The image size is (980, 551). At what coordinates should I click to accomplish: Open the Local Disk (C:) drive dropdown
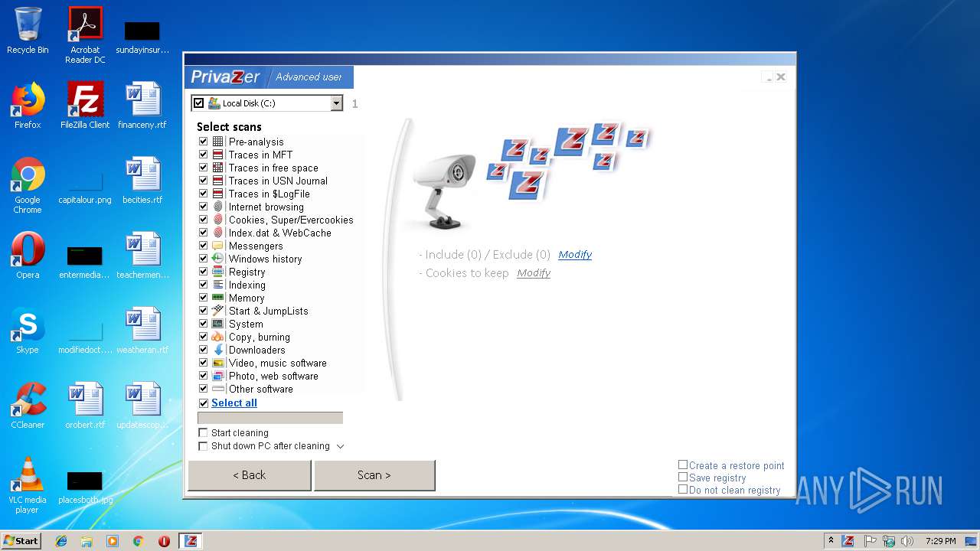click(336, 103)
